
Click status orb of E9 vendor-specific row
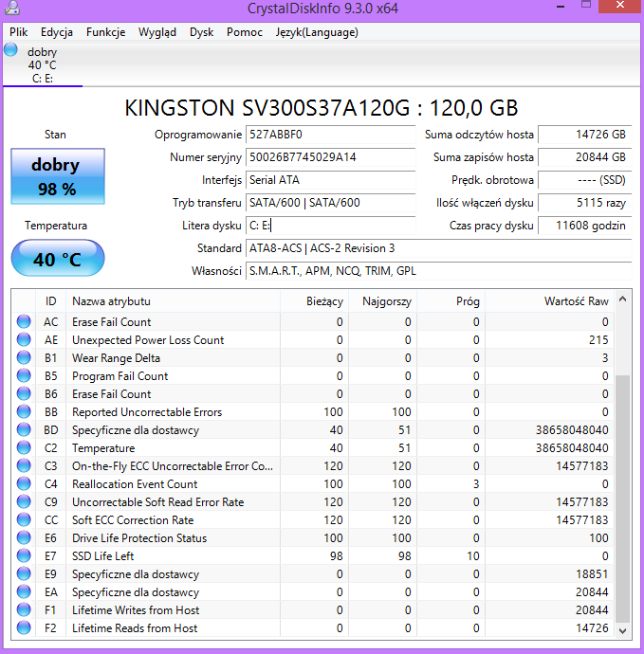[x=24, y=573]
